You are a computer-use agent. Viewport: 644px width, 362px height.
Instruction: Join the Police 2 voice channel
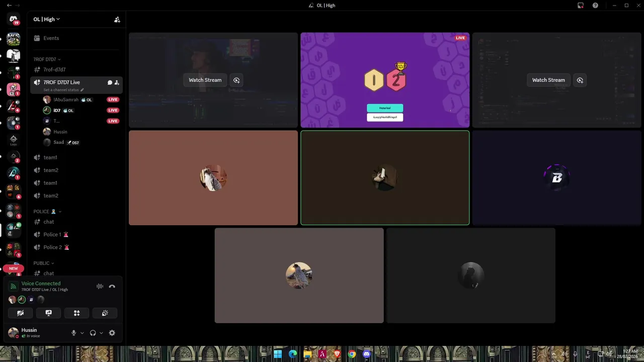click(x=75, y=247)
